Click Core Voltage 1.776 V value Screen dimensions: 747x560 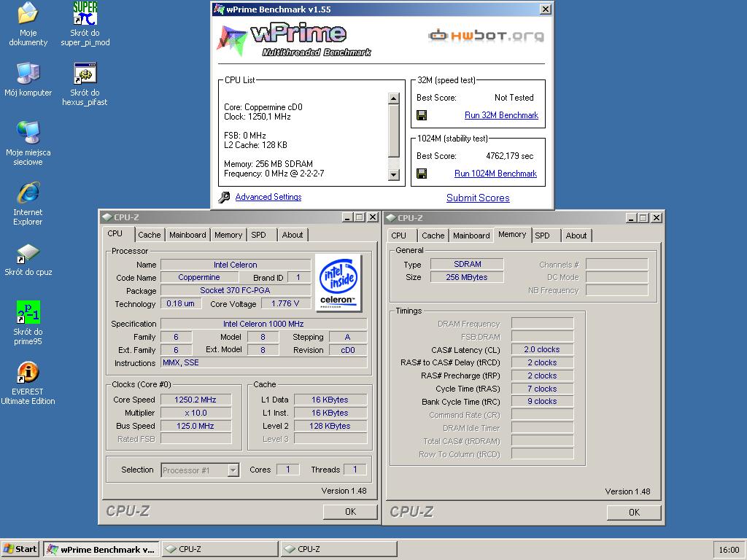point(285,304)
